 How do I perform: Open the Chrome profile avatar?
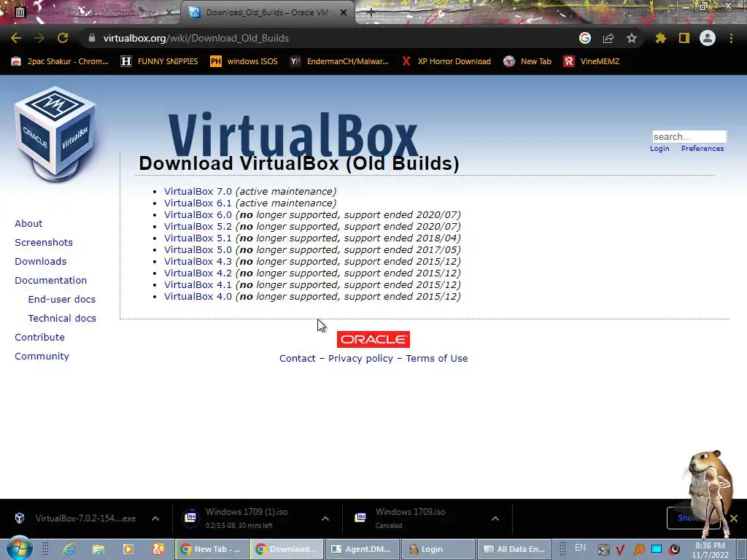coord(708,38)
